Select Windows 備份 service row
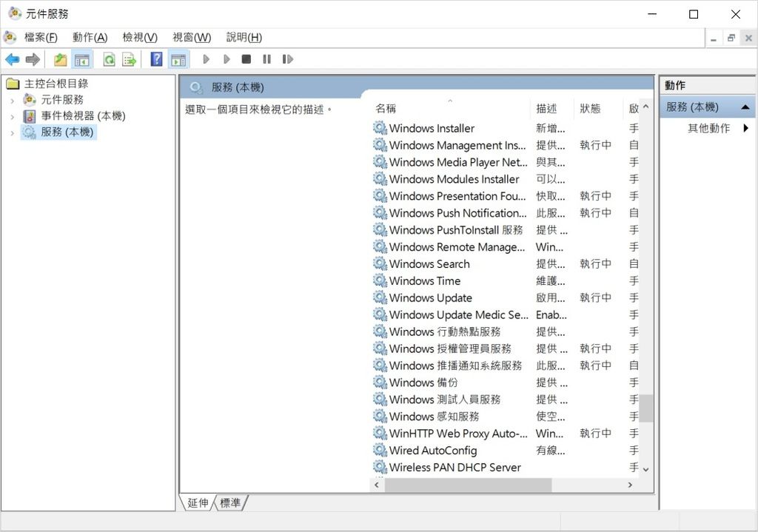This screenshot has height=532, width=758. [506, 383]
